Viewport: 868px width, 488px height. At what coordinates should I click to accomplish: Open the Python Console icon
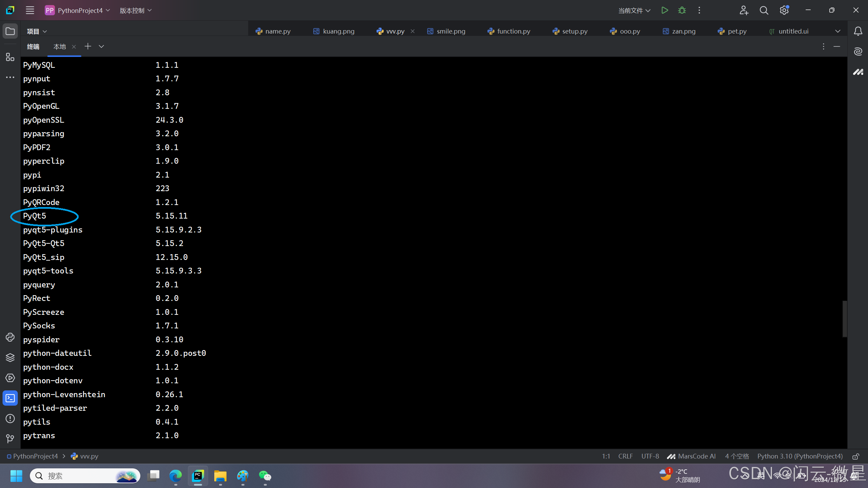click(x=10, y=337)
